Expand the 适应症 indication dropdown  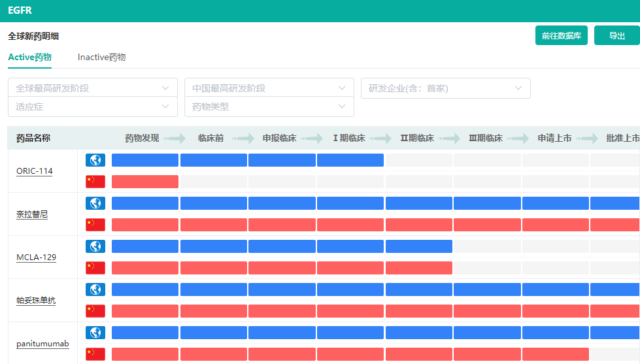coord(92,107)
